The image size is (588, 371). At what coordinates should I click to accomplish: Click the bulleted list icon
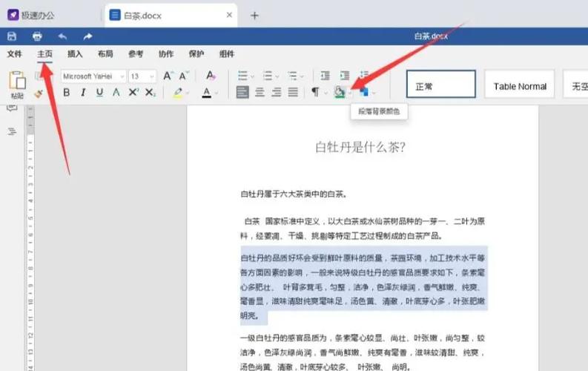242,76
